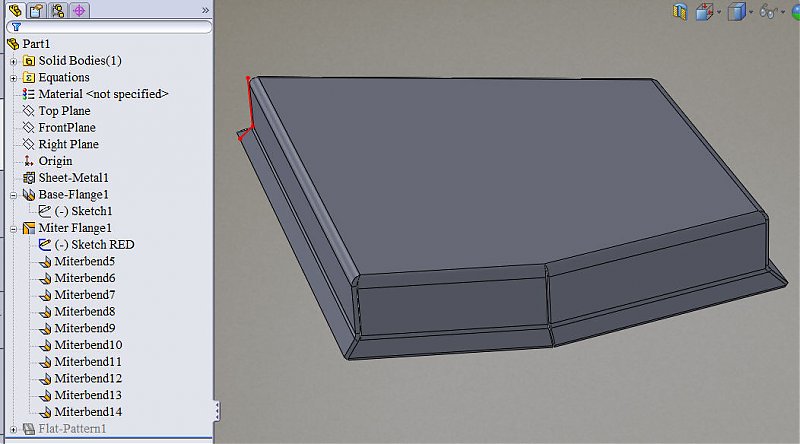Click the blue filter funnel icon
This screenshot has height=444, width=800.
[16, 27]
